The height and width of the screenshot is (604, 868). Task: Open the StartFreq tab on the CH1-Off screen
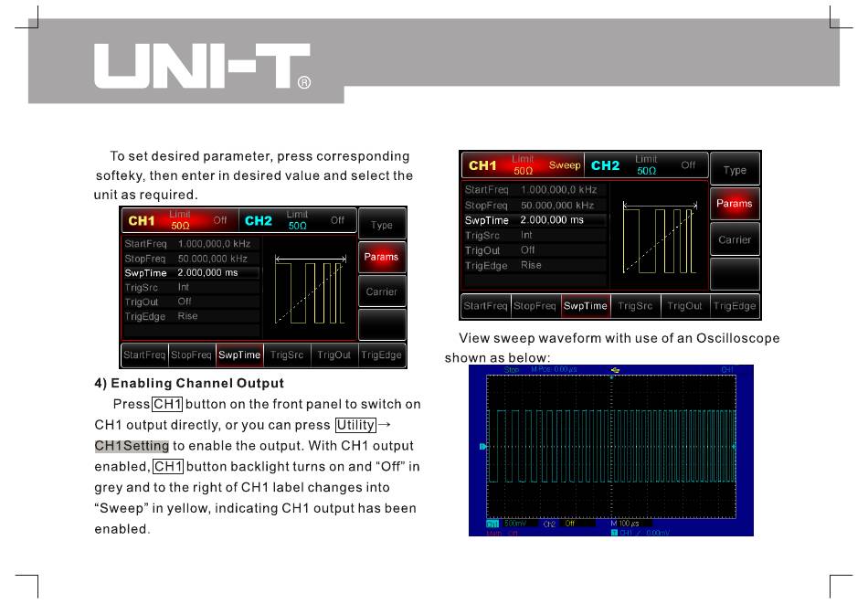[144, 355]
